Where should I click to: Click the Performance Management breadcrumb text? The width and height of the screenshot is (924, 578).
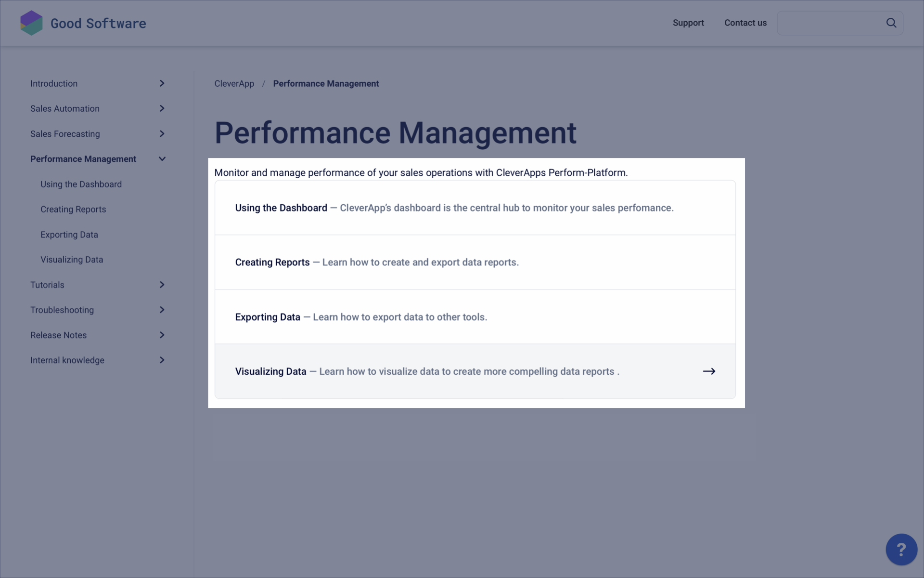point(326,83)
